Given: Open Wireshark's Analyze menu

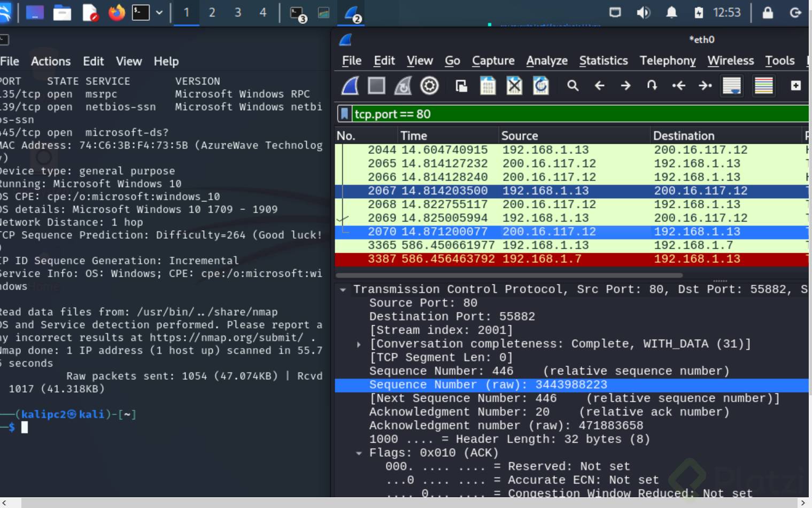Looking at the screenshot, I should click(x=547, y=61).
